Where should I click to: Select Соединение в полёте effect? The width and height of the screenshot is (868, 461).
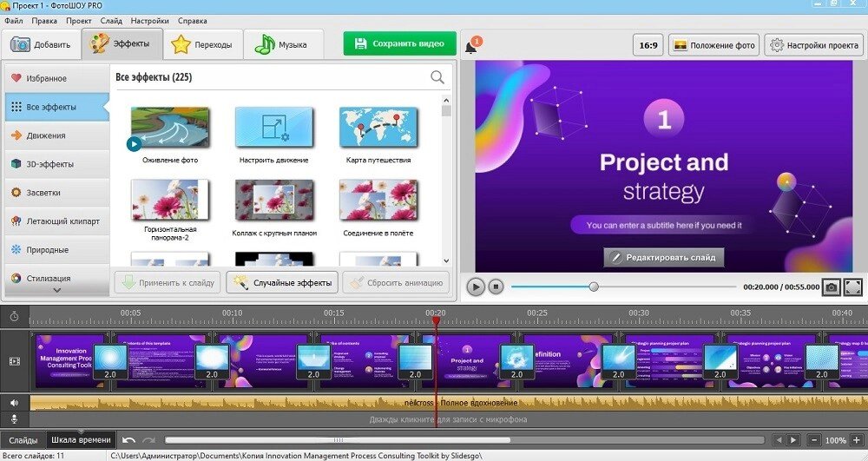[378, 200]
